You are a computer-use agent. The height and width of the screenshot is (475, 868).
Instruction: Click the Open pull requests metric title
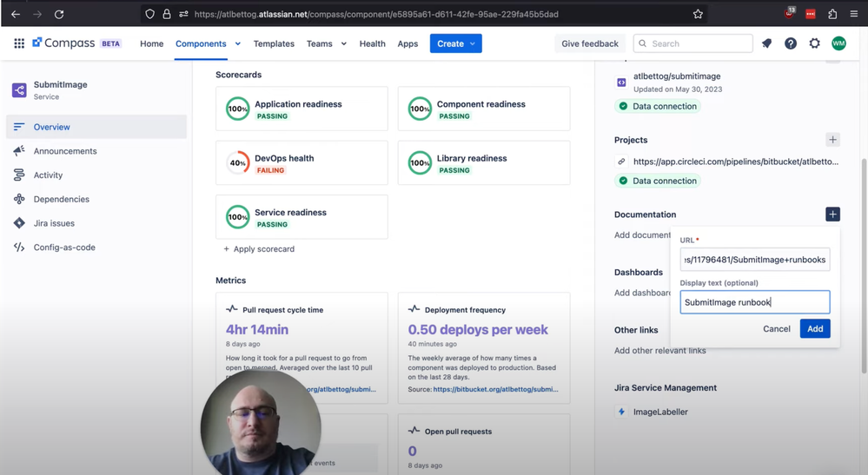[x=458, y=432]
